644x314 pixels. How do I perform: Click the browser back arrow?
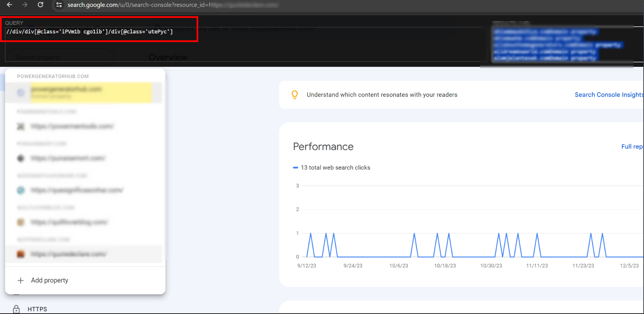[x=10, y=5]
